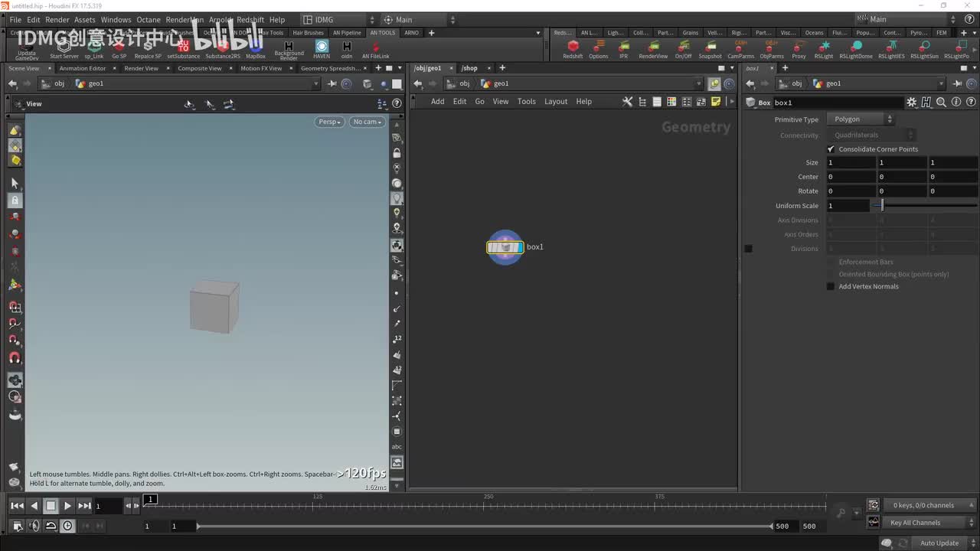Image resolution: width=980 pixels, height=551 pixels.
Task: Open the Windows menu
Action: coord(116,20)
